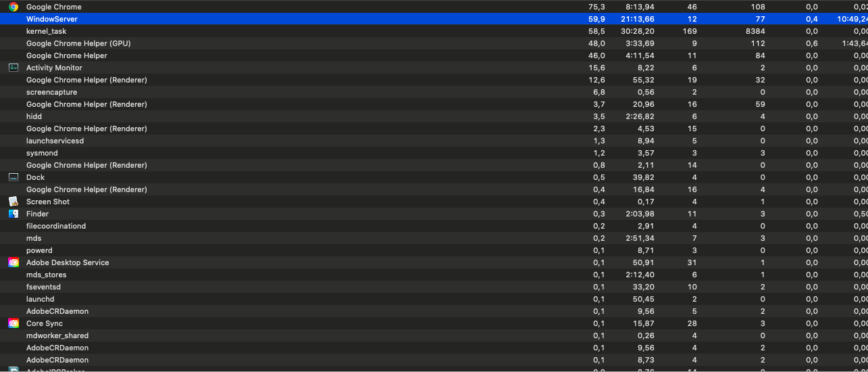Select the WindowServer process name
868x372 pixels.
(52, 19)
